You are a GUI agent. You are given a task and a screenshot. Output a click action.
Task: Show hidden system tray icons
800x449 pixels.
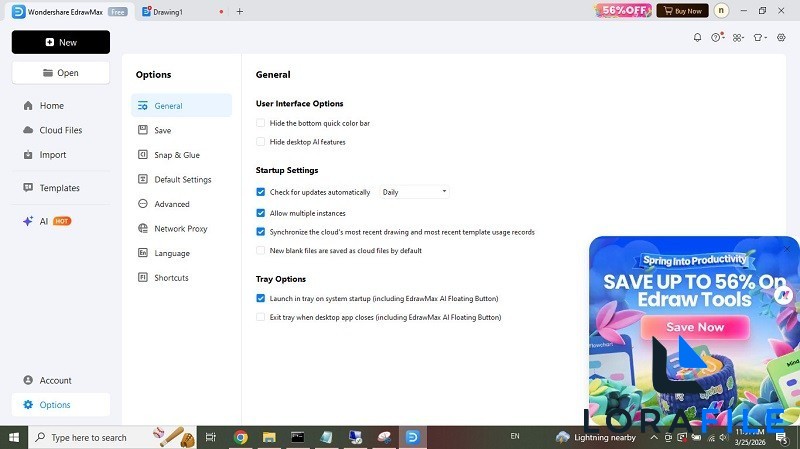click(654, 437)
